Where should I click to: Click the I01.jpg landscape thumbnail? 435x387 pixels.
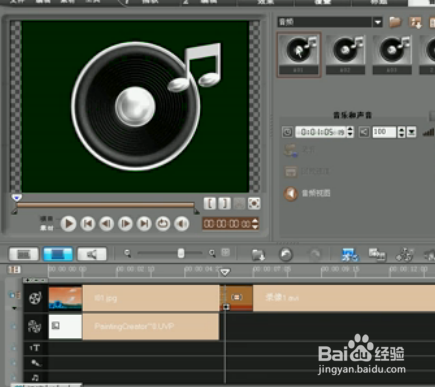65,298
